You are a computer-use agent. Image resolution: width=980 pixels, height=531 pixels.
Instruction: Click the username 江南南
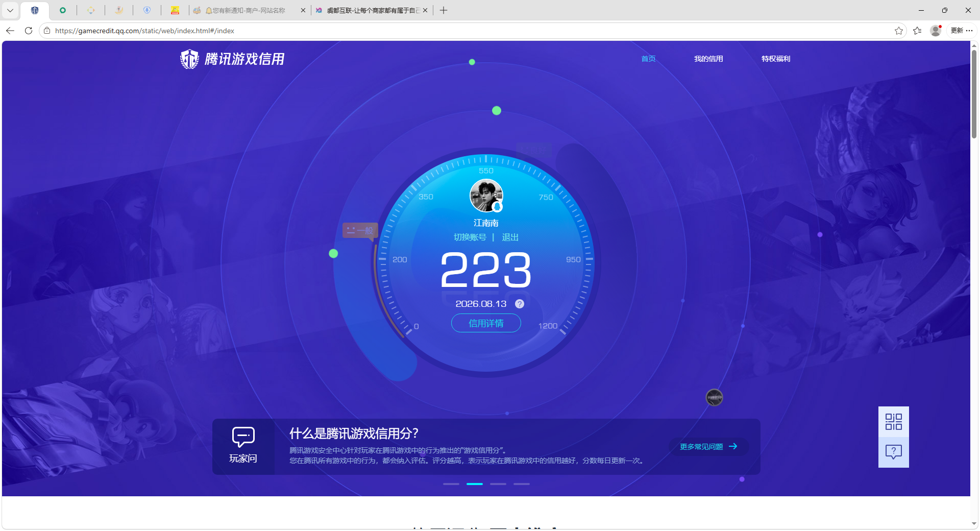pyautogui.click(x=486, y=223)
